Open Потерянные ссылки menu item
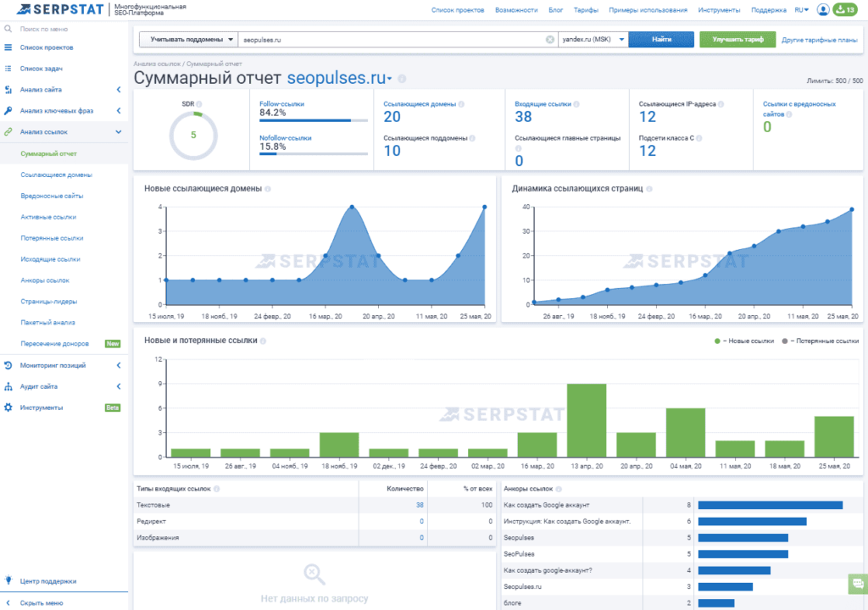The width and height of the screenshot is (868, 610). (x=52, y=238)
